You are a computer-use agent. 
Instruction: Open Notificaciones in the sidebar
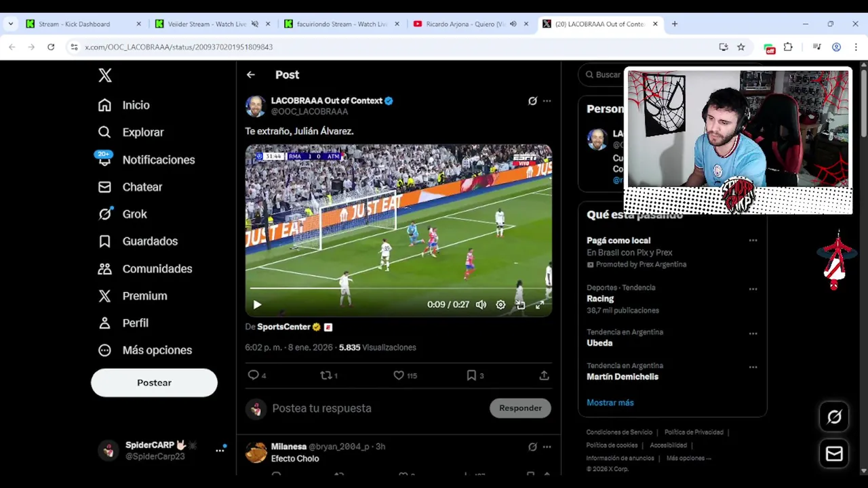pyautogui.click(x=146, y=160)
